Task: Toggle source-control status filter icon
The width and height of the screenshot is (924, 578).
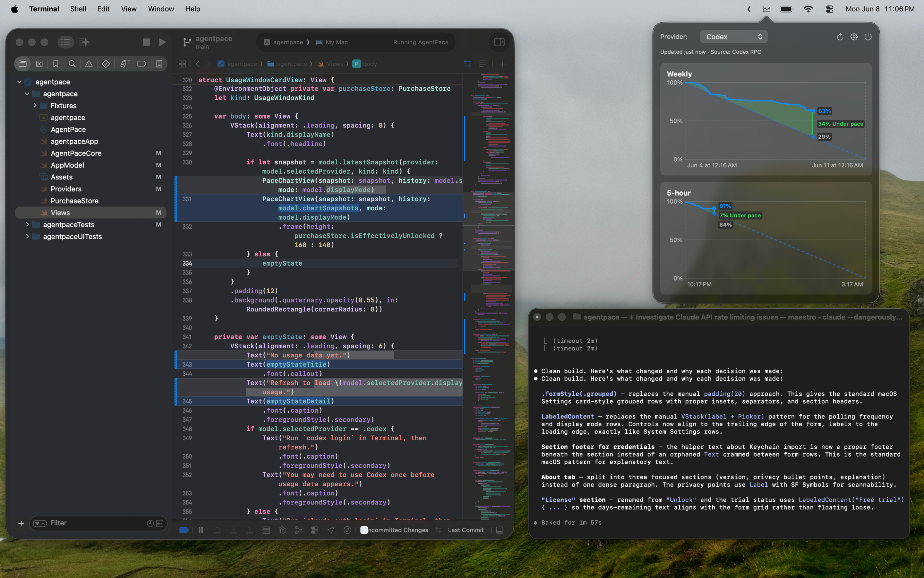Action: coord(160,523)
